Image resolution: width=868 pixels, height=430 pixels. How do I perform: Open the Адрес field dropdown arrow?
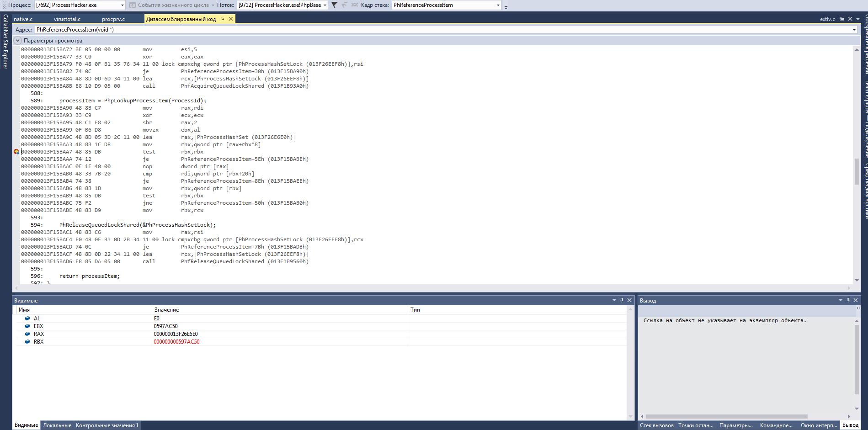854,30
